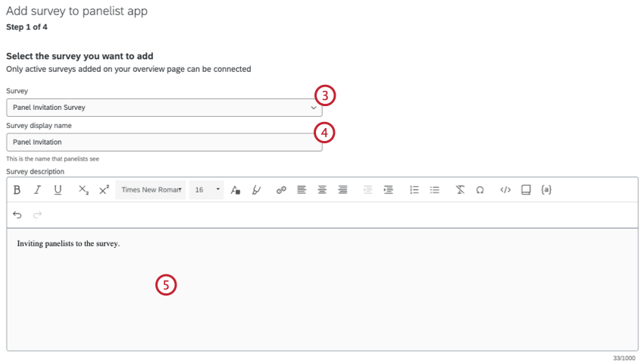The image size is (644, 363).
Task: Insert a hyperlink into description
Action: 281,189
